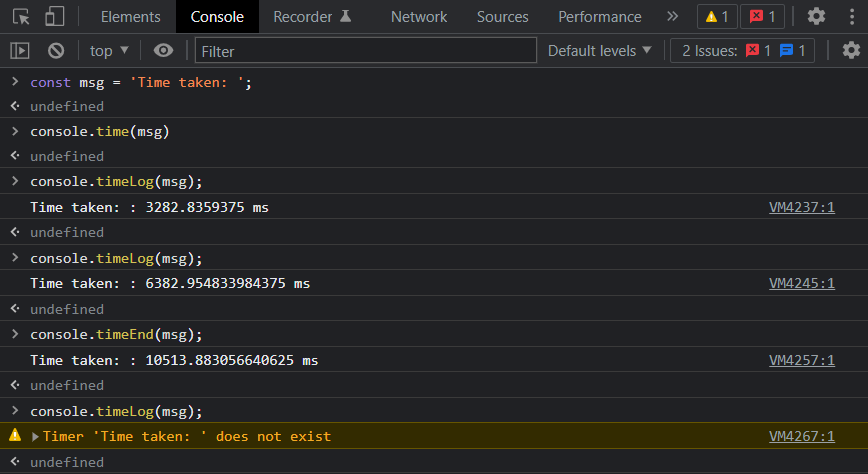Select the 6382.954833984375 ms output
Viewport: 868px width, 474px height.
pos(170,284)
